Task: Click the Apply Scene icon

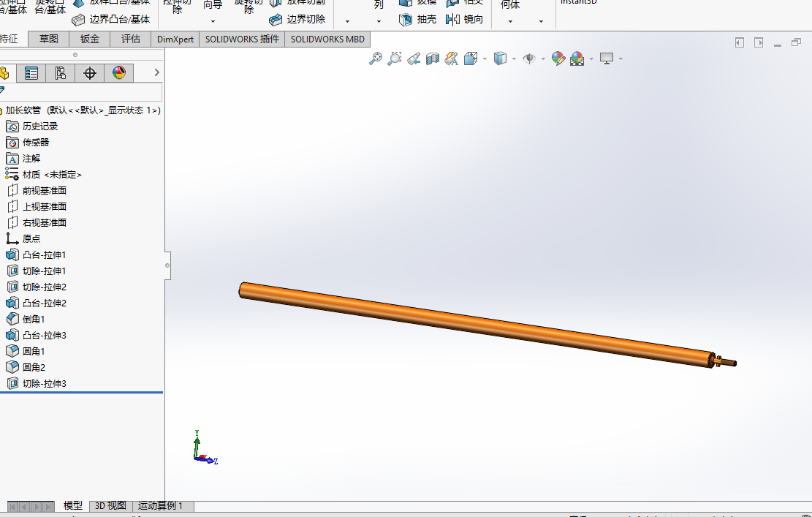Action: coord(577,59)
